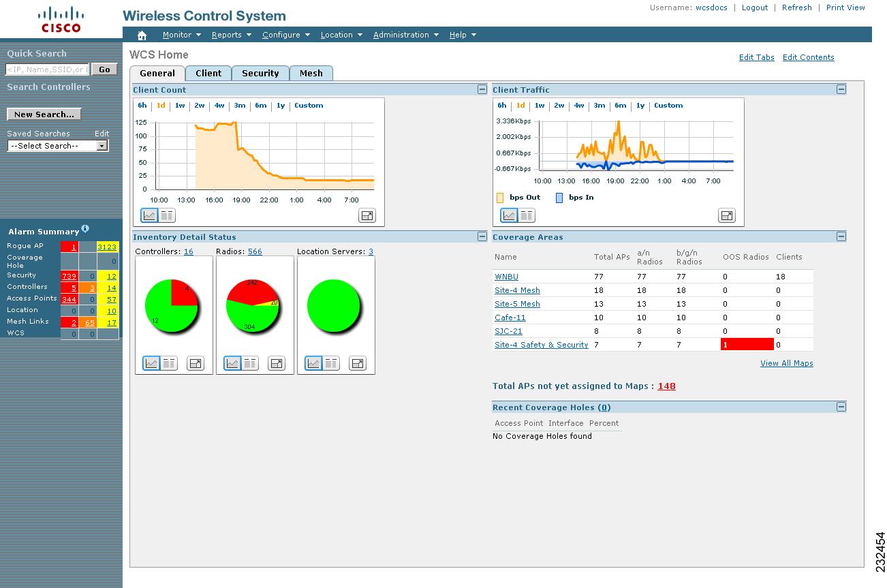887x588 pixels.
Task: Choose Custom range for Client Count
Action: [309, 106]
